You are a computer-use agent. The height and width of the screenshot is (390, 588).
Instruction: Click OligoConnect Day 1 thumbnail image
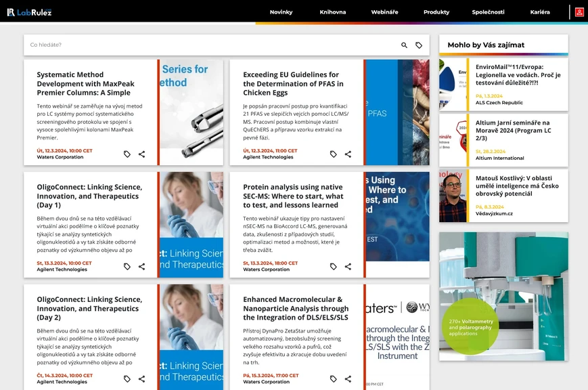tap(191, 225)
